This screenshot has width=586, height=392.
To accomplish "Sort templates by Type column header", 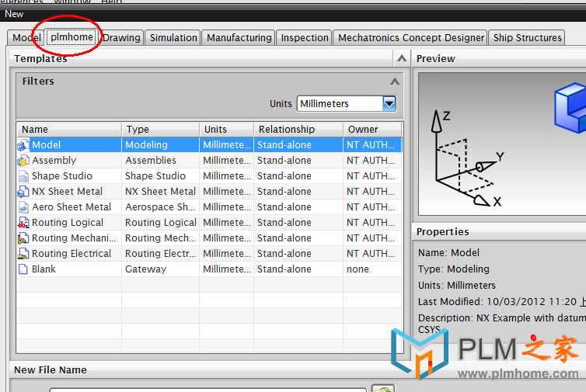I will coord(160,129).
